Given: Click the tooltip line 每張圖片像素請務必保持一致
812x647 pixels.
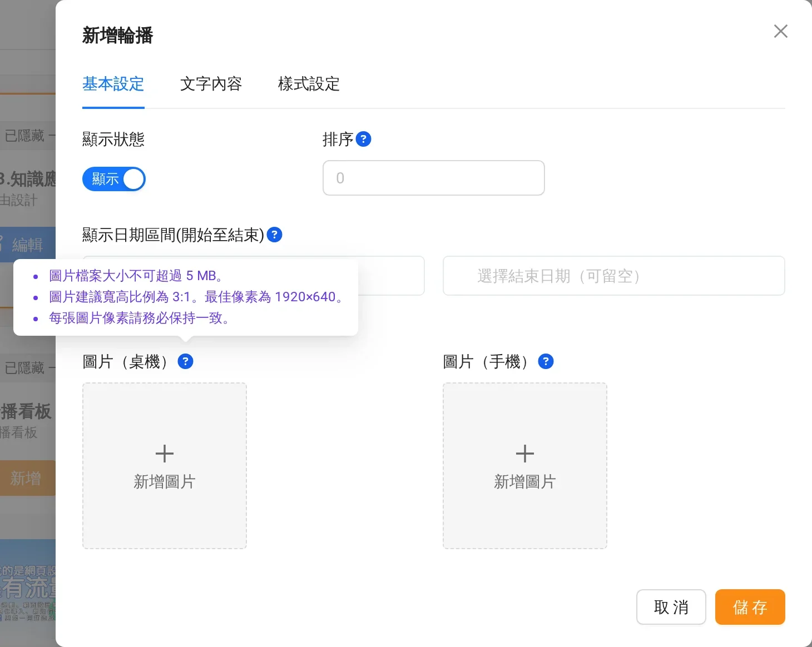Looking at the screenshot, I should [x=139, y=318].
